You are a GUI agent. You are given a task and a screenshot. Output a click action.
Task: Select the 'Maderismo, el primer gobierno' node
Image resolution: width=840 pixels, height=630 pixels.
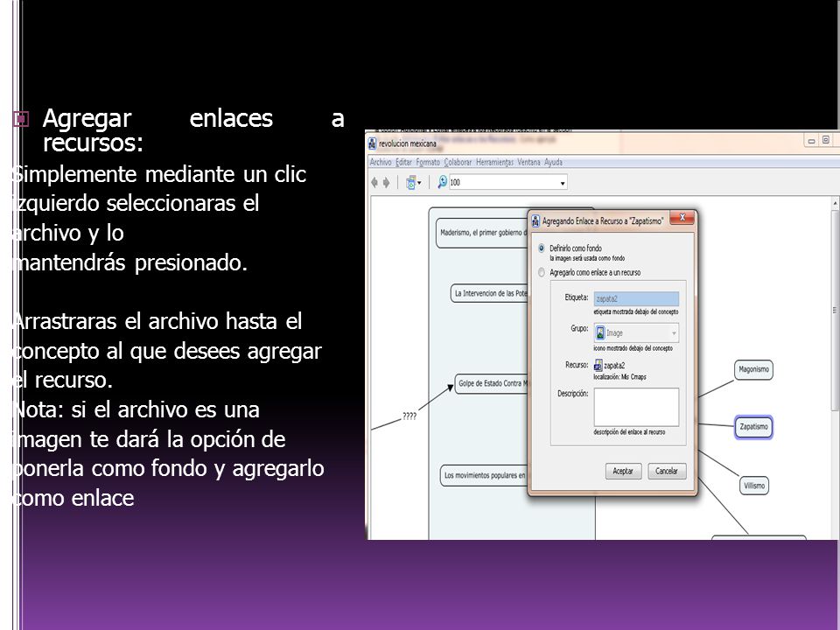pyautogui.click(x=481, y=233)
